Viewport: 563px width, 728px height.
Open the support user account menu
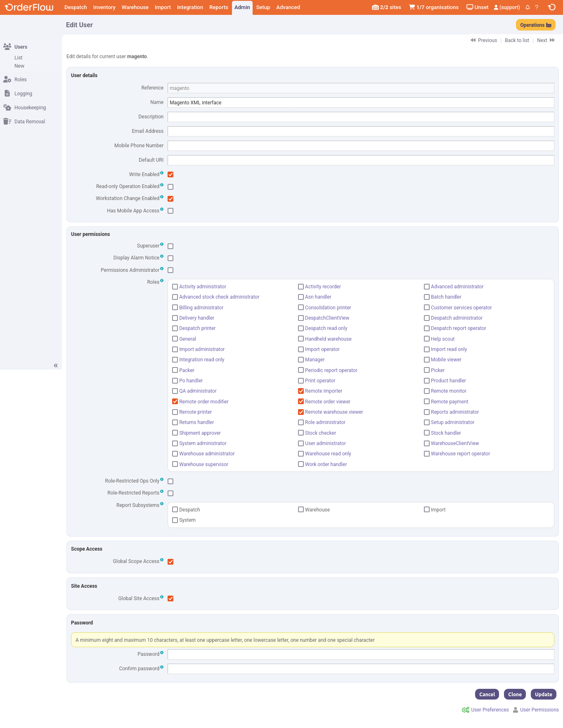[x=506, y=7]
